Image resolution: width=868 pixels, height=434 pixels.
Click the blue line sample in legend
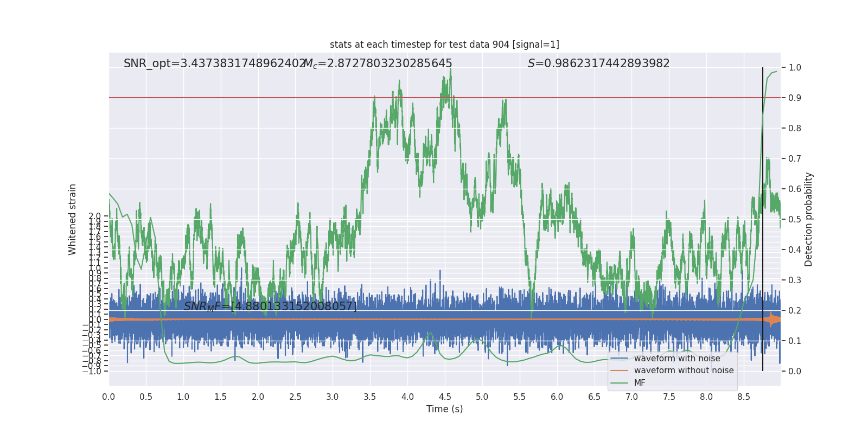tap(620, 359)
